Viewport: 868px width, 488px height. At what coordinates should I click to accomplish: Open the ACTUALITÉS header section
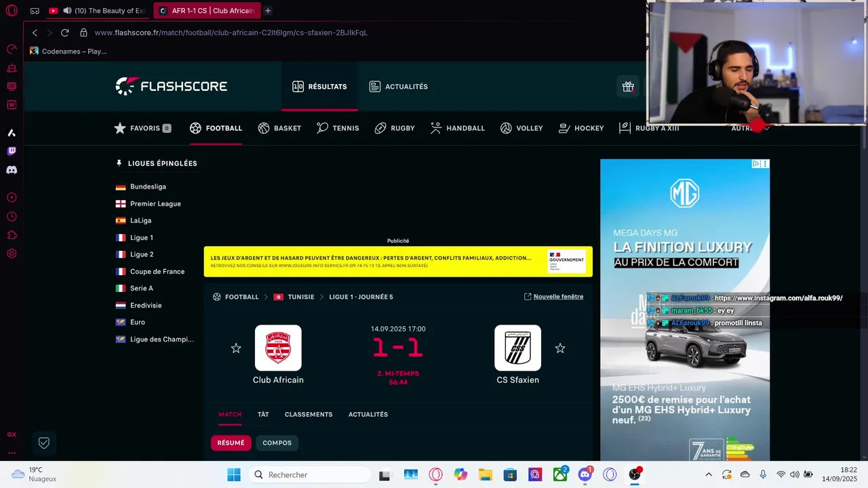coord(398,87)
